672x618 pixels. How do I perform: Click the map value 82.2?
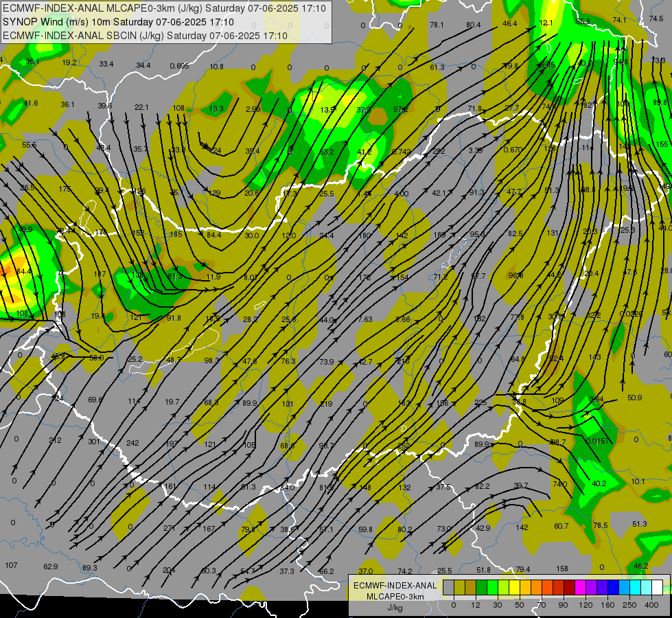click(x=482, y=486)
